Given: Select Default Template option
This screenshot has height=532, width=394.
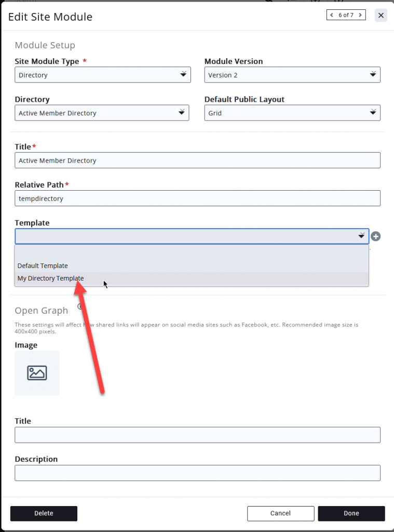Looking at the screenshot, I should coord(43,266).
